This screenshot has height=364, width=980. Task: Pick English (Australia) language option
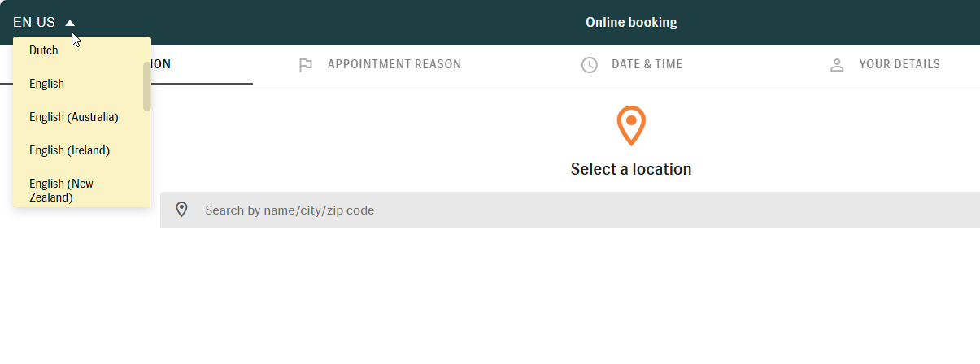click(74, 117)
